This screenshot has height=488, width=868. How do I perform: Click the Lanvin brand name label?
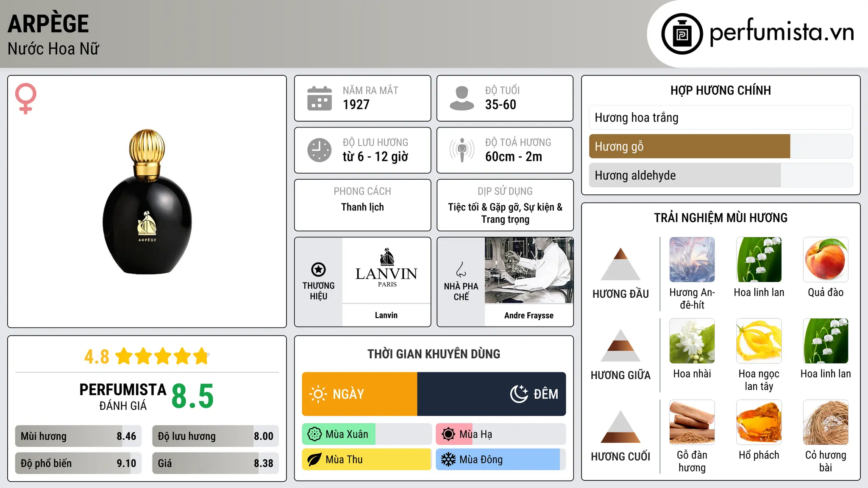point(386,315)
